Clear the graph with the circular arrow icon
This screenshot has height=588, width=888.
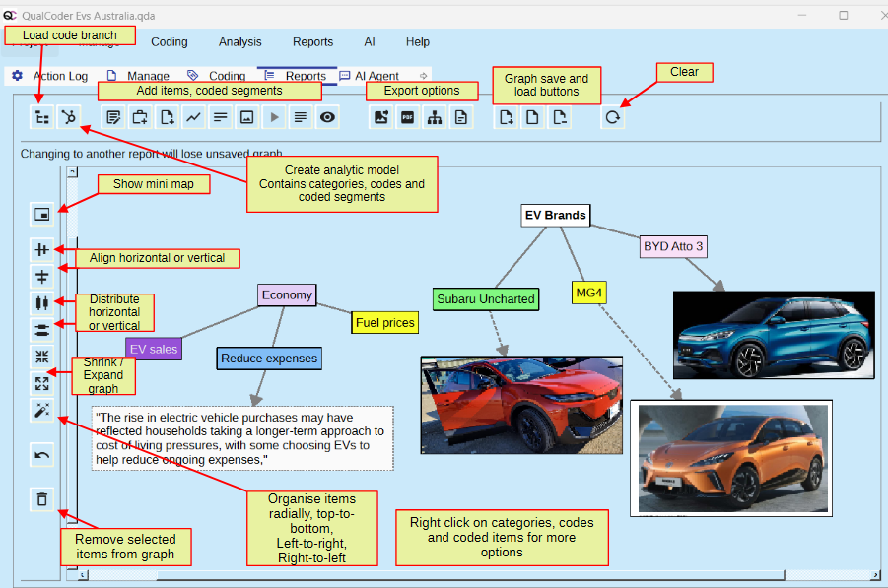[x=613, y=117]
